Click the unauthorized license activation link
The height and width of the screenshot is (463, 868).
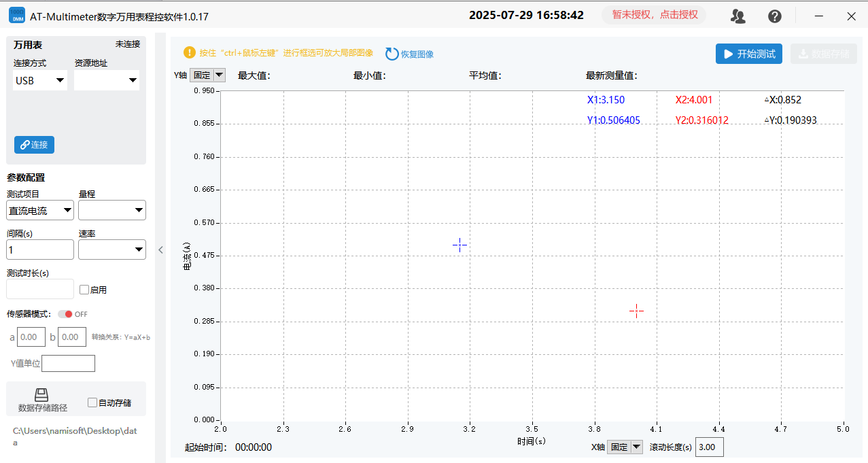[654, 15]
